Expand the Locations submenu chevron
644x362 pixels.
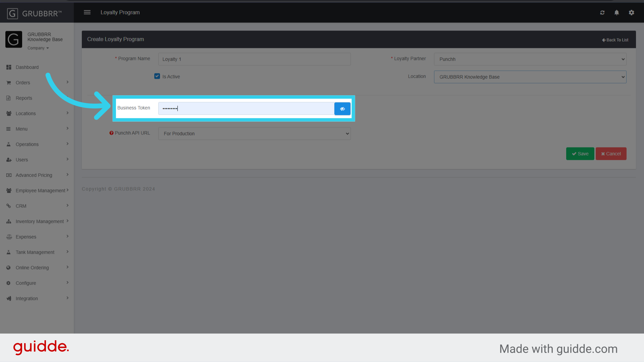[67, 113]
